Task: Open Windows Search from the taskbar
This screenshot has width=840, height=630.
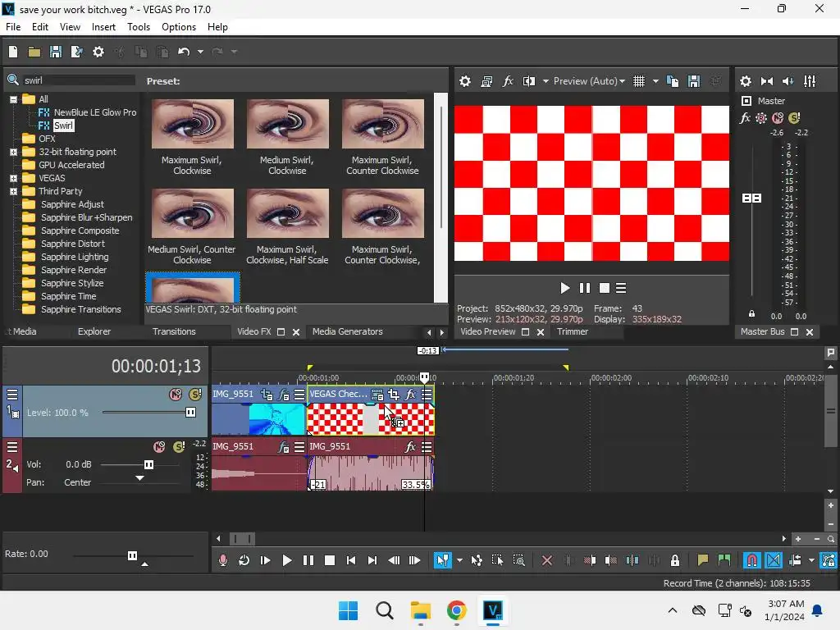Action: point(384,610)
